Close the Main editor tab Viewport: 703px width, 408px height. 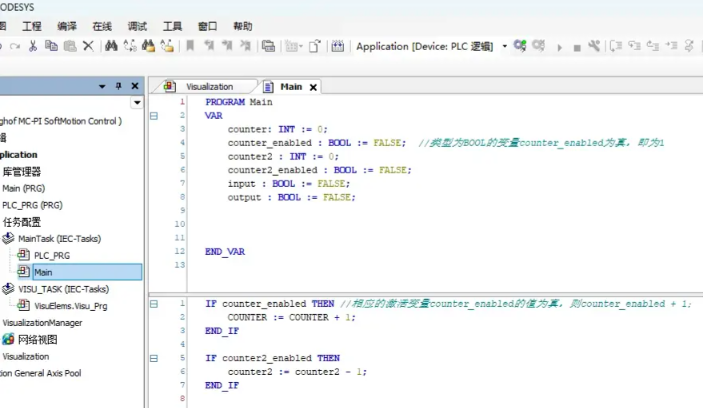coord(313,87)
